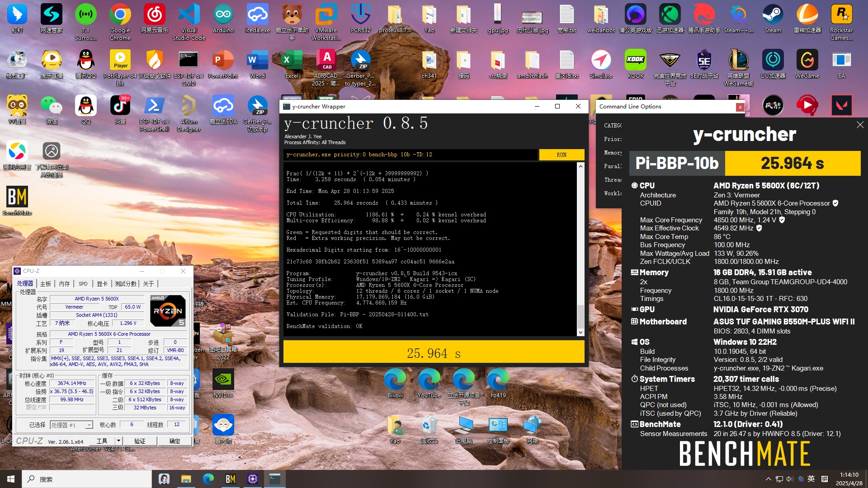The image size is (868, 488).
Task: Open the PotPlayer 64 bit desktop icon
Action: coord(120,68)
